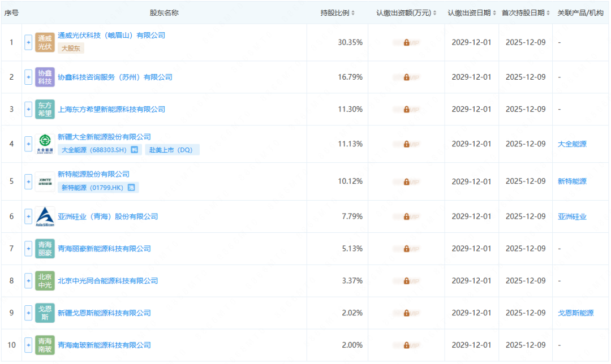Image resolution: width=611 pixels, height=364 pixels.
Task: Click the 青海丽豪 logo icon
Action: pos(44,249)
